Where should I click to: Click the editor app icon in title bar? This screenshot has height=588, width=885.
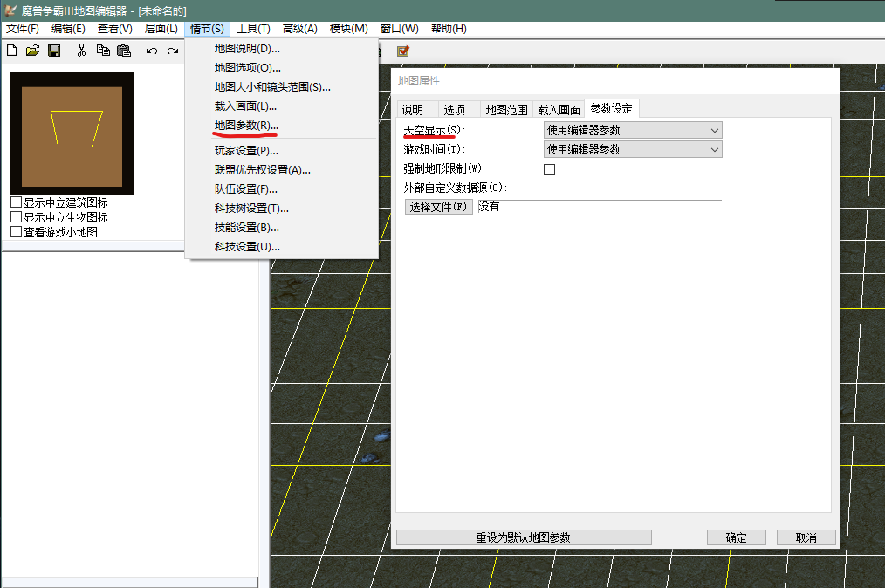[x=10, y=10]
